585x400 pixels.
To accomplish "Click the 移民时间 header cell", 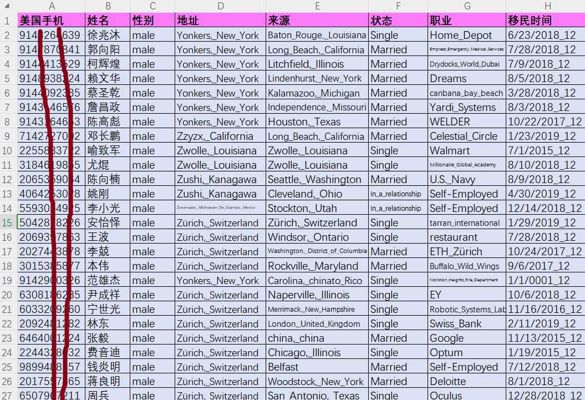I will (545, 20).
